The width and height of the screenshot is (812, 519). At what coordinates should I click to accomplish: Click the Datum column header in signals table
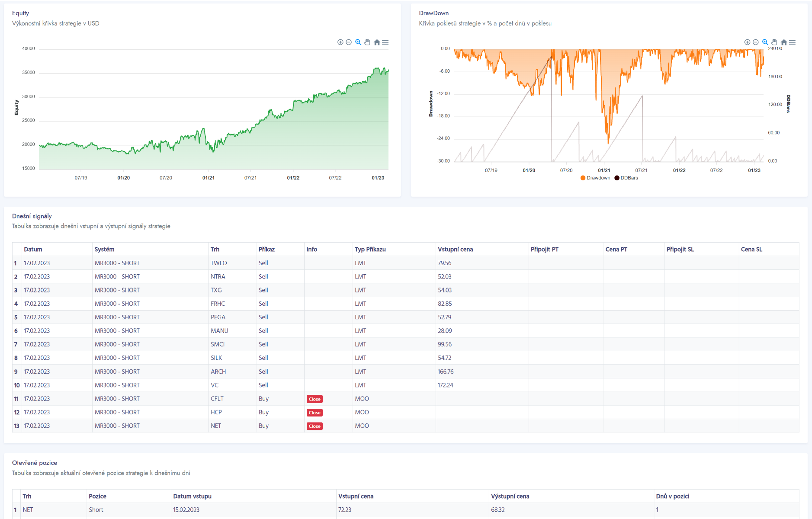(33, 249)
